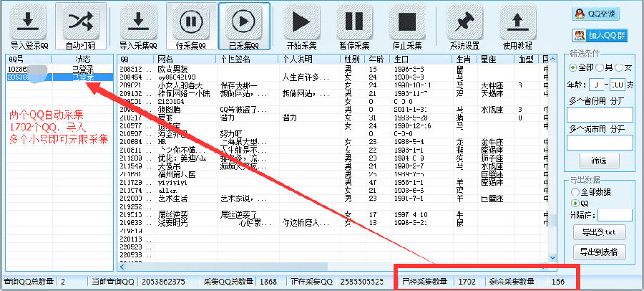Select row with nickname 欧古男装
The image size is (644, 291).
[333, 69]
